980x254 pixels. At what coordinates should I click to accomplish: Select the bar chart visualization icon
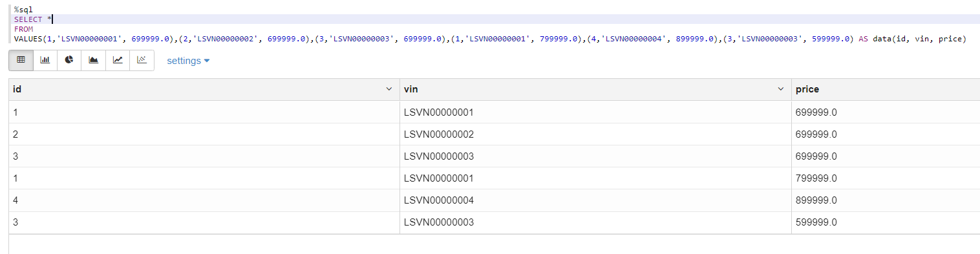coord(45,60)
